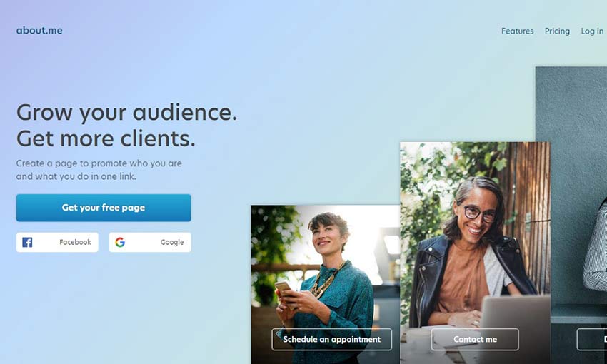The width and height of the screenshot is (607, 364).
Task: Open photo of woman with glasses
Action: click(475, 253)
